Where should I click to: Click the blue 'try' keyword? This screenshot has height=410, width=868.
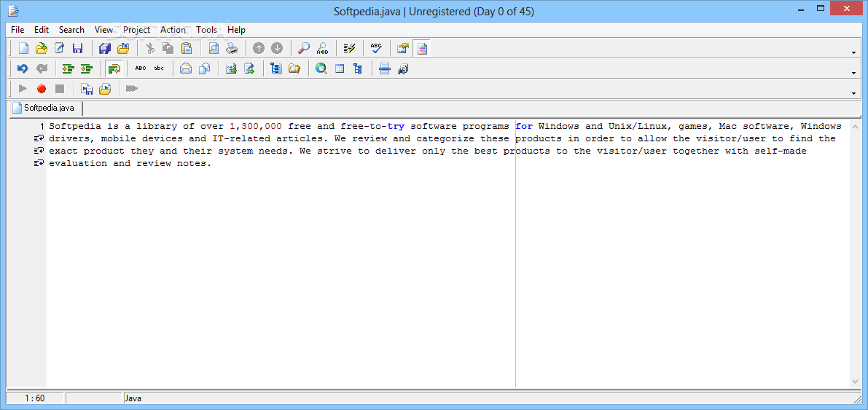[x=396, y=126]
